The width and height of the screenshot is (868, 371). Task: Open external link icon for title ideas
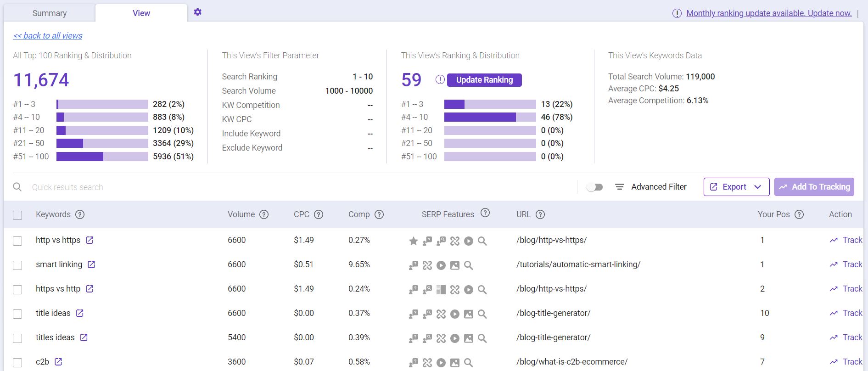coord(80,313)
